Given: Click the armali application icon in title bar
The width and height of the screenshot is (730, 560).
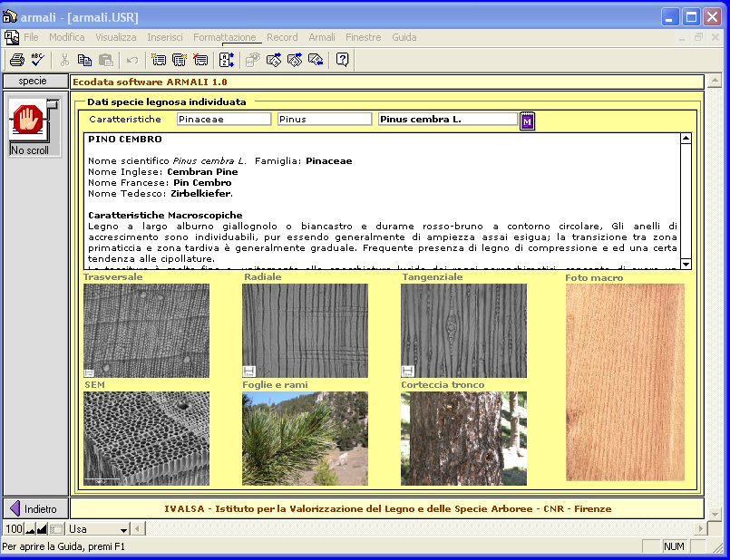Looking at the screenshot, I should click(10, 16).
